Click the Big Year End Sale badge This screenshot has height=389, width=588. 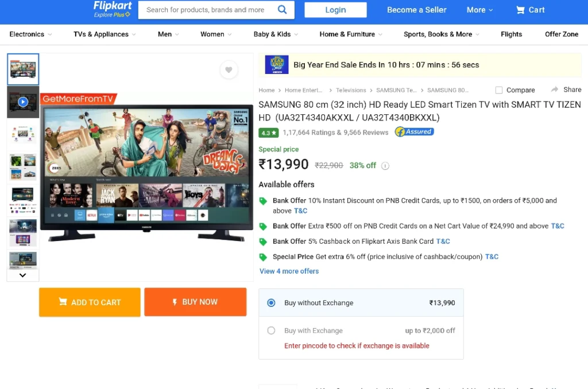pyautogui.click(x=277, y=64)
